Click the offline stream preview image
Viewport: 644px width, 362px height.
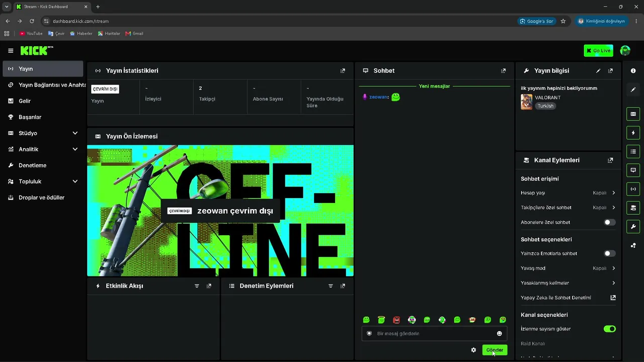point(220,211)
